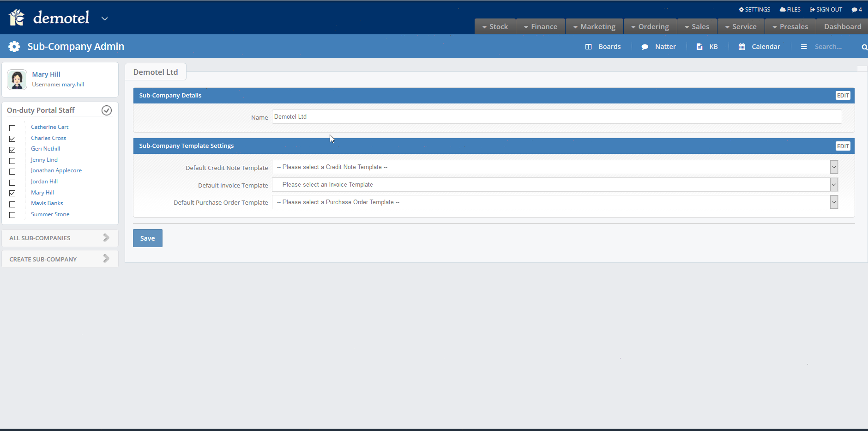Open the Files cloud link
Screen dimensions: 868x431
tap(790, 9)
